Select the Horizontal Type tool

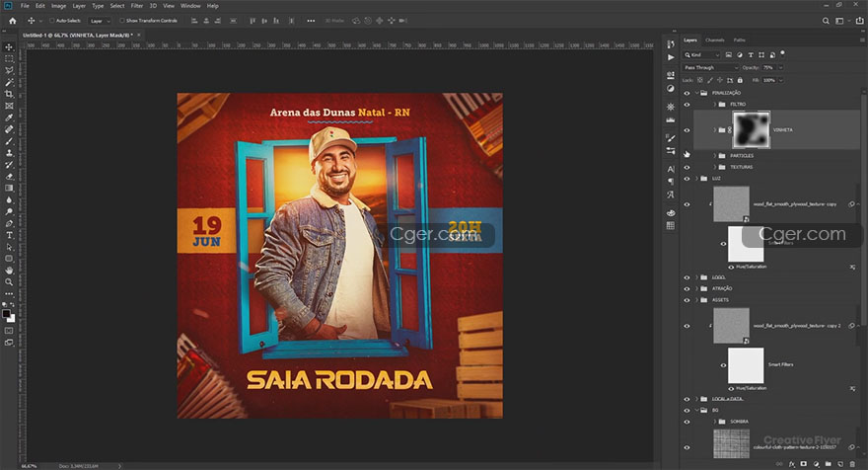tap(9, 235)
